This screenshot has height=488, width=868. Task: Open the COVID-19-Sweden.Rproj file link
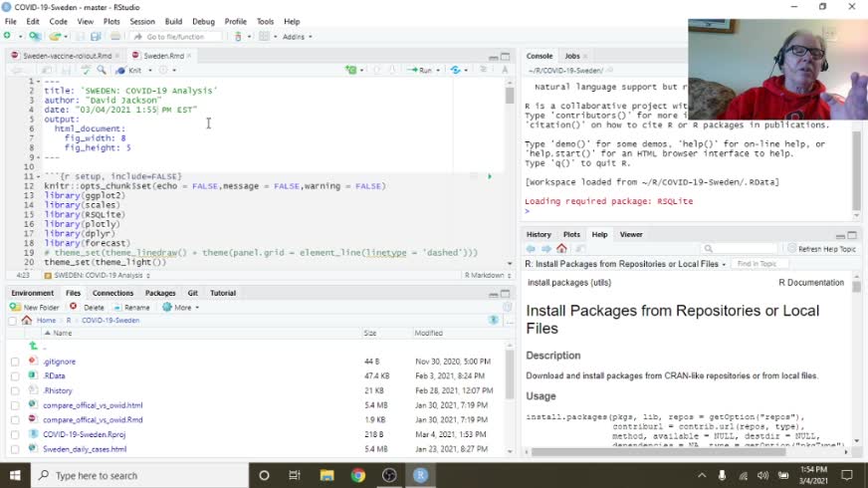click(85, 435)
